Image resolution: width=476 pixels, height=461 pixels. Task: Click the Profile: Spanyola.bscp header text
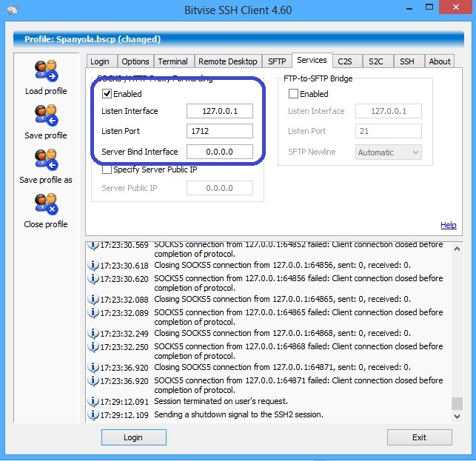pos(93,39)
